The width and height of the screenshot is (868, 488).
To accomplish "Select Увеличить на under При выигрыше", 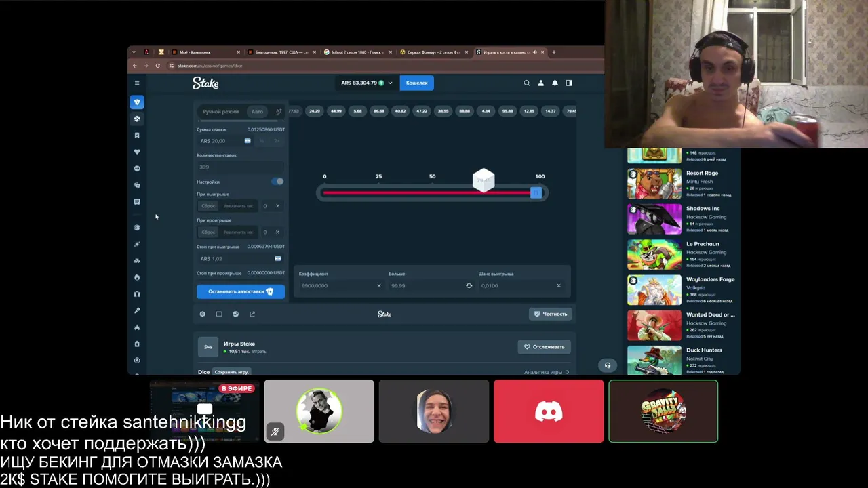I will (x=238, y=206).
